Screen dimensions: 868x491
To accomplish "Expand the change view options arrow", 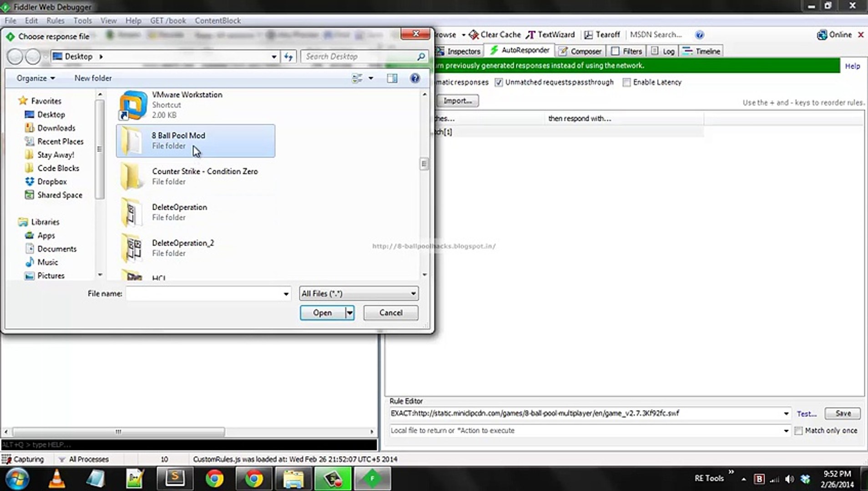I will [371, 78].
